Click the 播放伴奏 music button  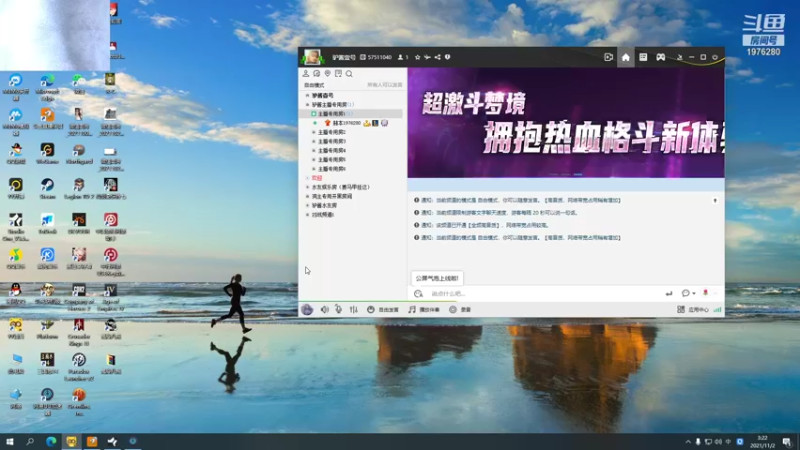[x=424, y=310]
